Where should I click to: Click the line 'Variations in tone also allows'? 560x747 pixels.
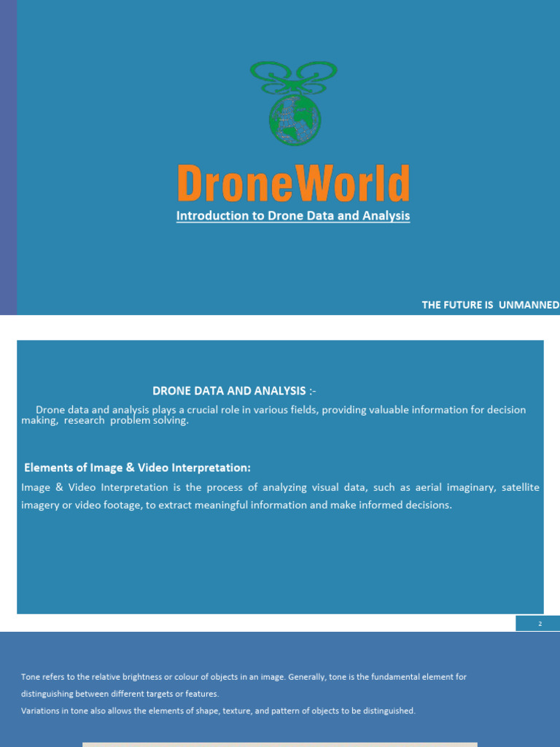(218, 711)
